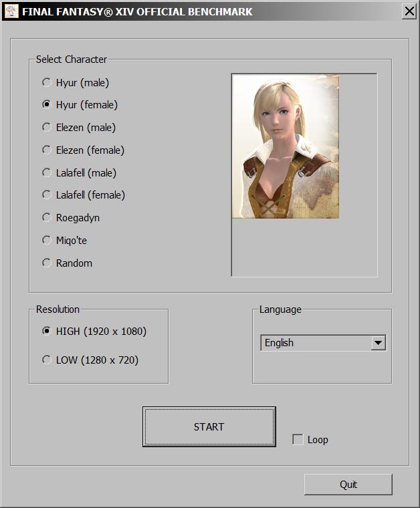Screen dimensions: 420x508
Task: Click the English language combo box field
Action: pyautogui.click(x=315, y=343)
